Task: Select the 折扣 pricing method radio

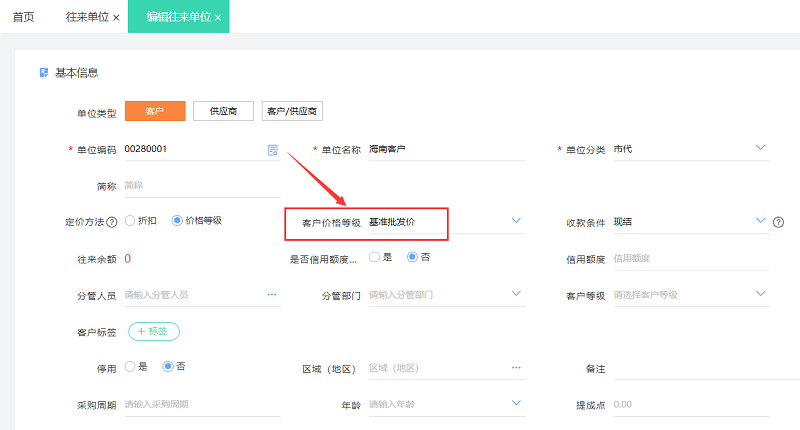Action: [x=131, y=221]
